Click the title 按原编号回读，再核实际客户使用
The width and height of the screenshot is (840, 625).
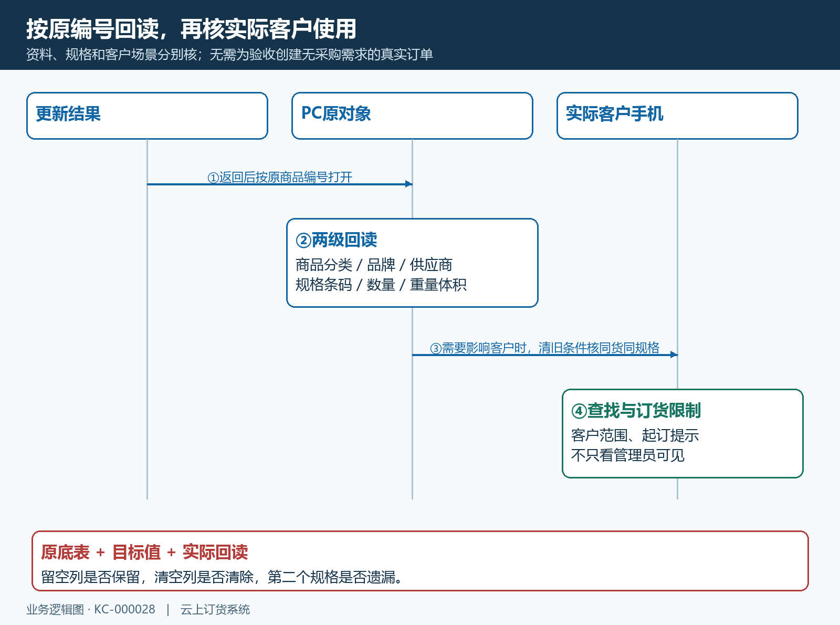point(191,29)
